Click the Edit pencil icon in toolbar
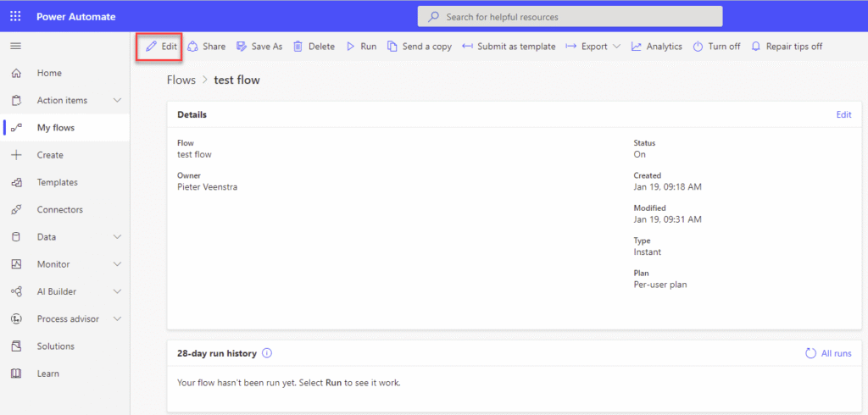The width and height of the screenshot is (868, 415). (x=151, y=47)
